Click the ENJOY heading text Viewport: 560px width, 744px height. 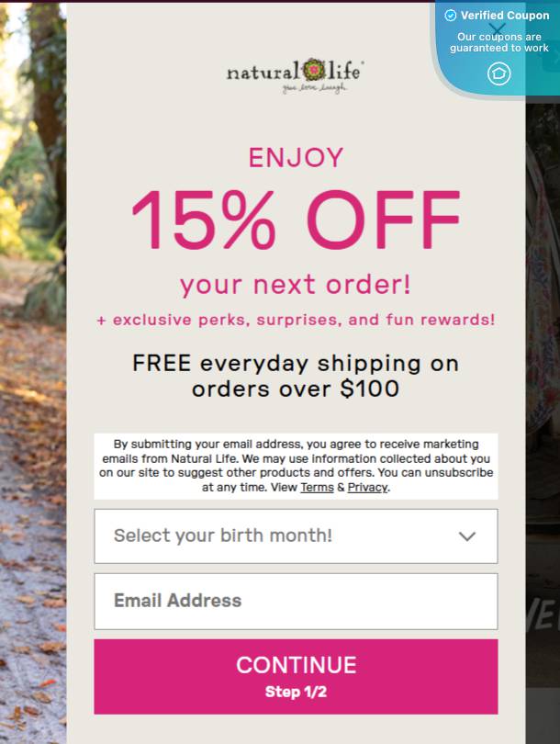pyautogui.click(x=296, y=157)
